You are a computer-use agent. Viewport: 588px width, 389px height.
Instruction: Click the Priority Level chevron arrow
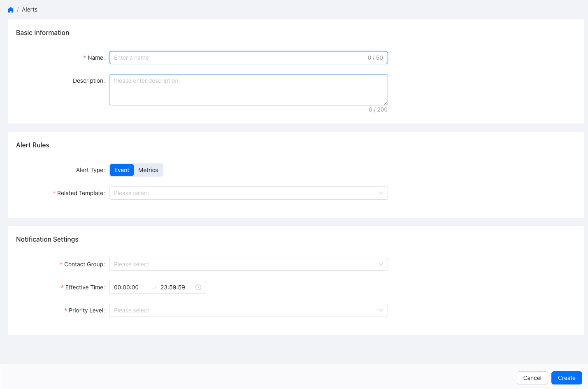[x=381, y=310]
